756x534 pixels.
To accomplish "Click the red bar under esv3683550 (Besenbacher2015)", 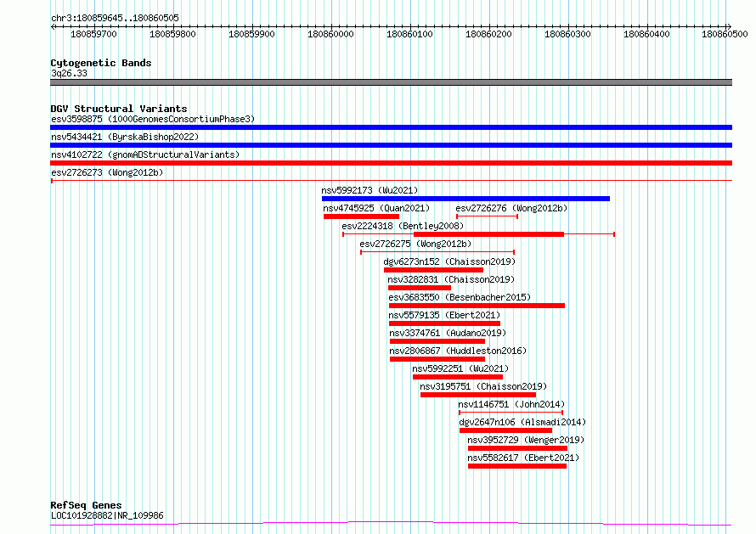I will point(477,306).
